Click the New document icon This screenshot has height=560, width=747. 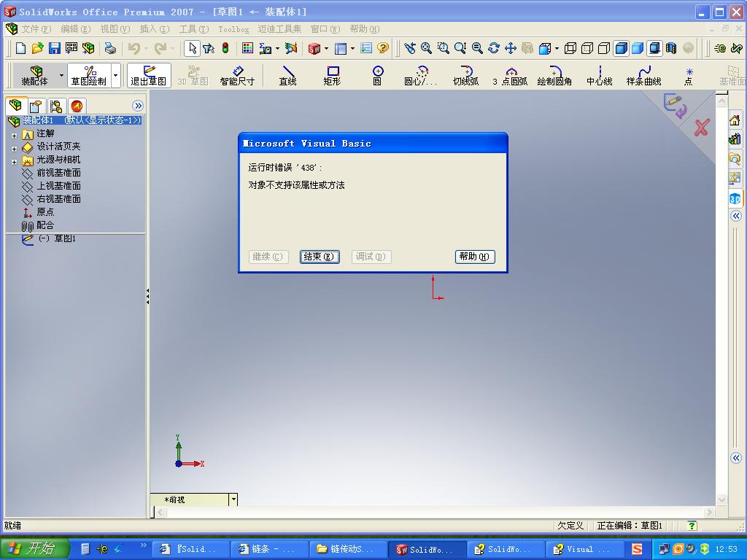click(x=21, y=48)
